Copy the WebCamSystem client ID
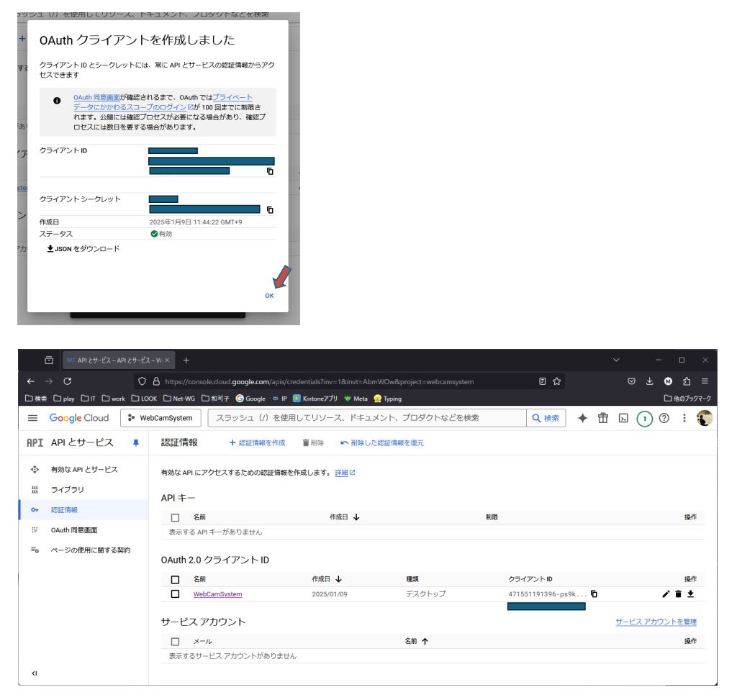 [x=594, y=594]
